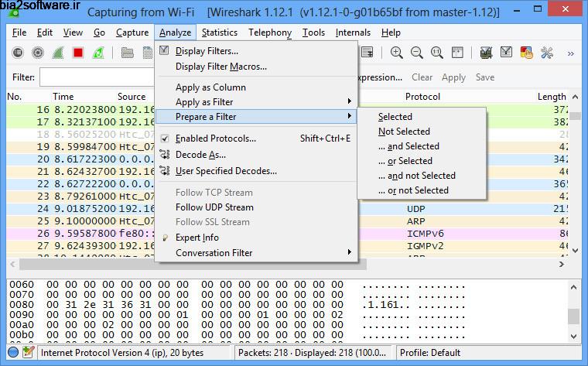Screen dimensions: 588x366
Task: Open preferences wrench toolbar icon
Action: [547, 53]
